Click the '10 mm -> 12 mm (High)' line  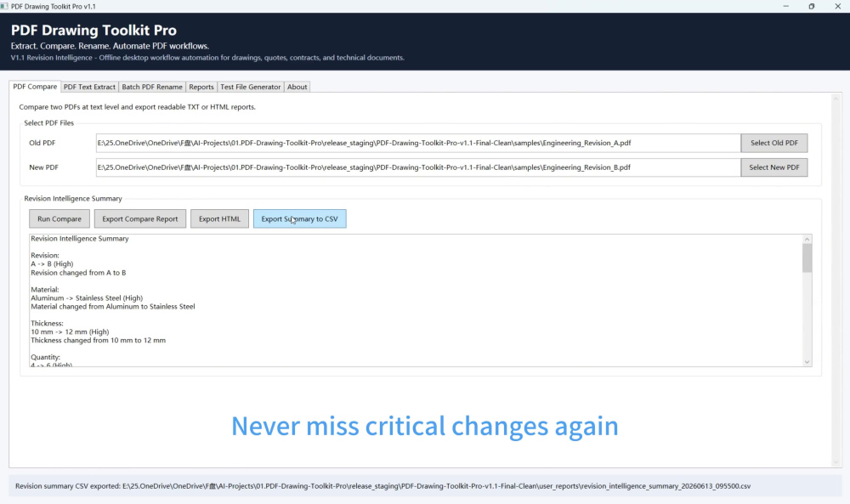pyautogui.click(x=70, y=331)
